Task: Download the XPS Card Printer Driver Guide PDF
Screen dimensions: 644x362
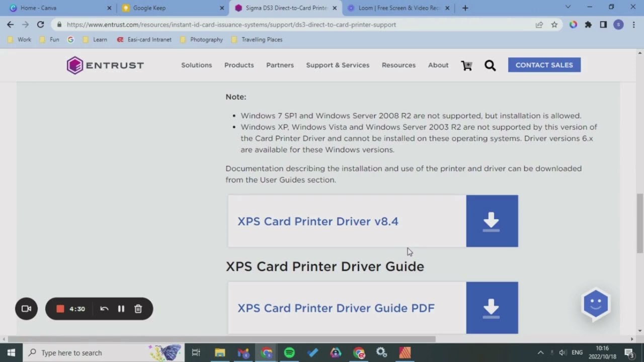Action: click(x=492, y=308)
